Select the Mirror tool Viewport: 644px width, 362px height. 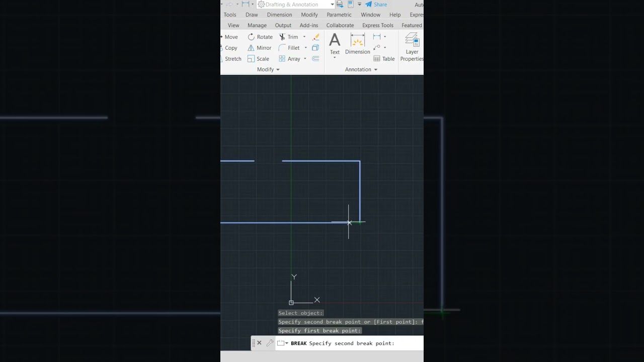(x=260, y=48)
